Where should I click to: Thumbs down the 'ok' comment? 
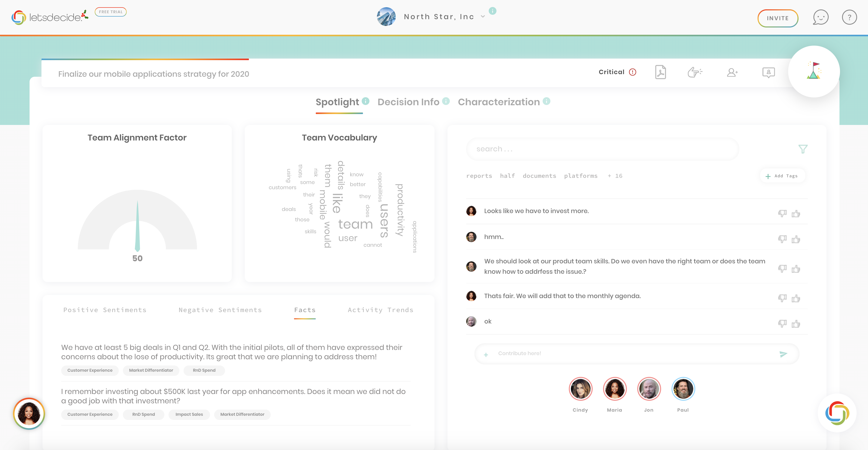tap(782, 324)
